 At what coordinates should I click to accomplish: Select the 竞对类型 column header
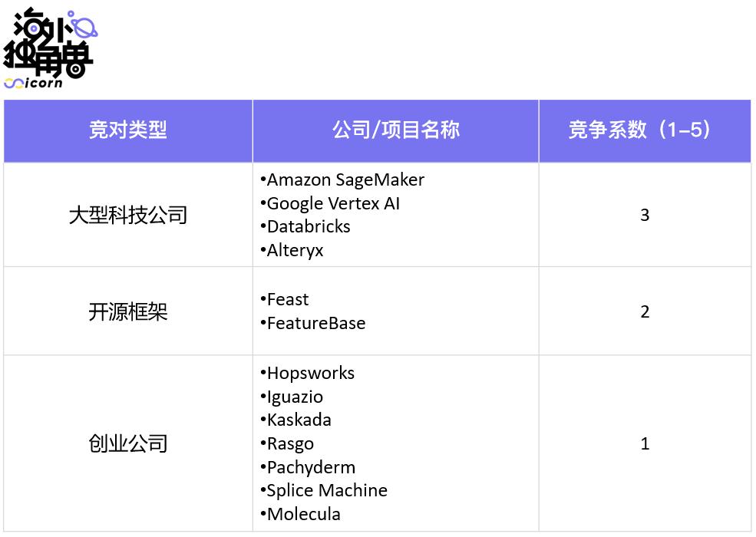[x=127, y=130]
